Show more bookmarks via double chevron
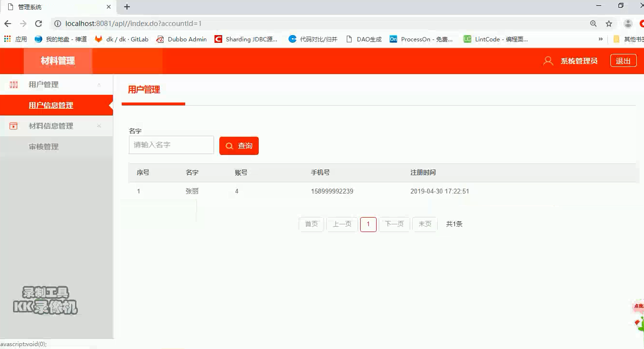 600,39
